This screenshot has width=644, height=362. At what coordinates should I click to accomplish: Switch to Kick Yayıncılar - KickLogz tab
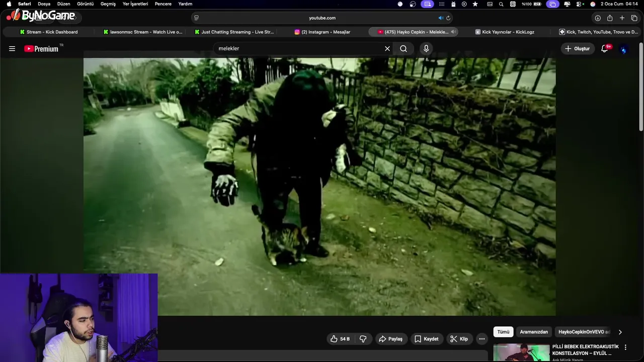(505, 32)
